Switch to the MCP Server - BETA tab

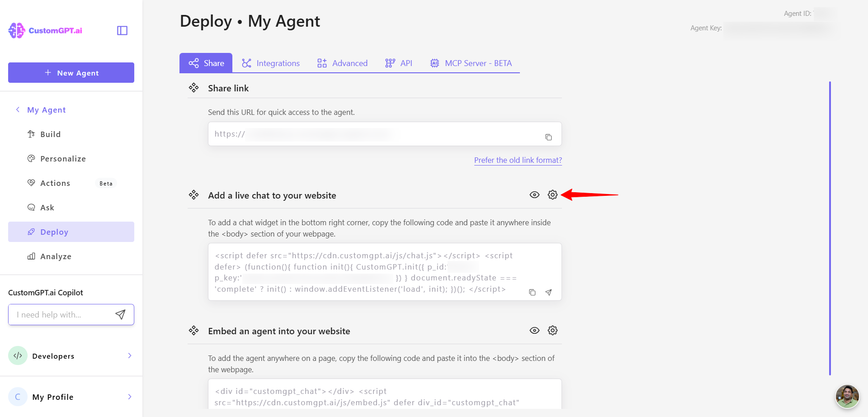pos(471,63)
